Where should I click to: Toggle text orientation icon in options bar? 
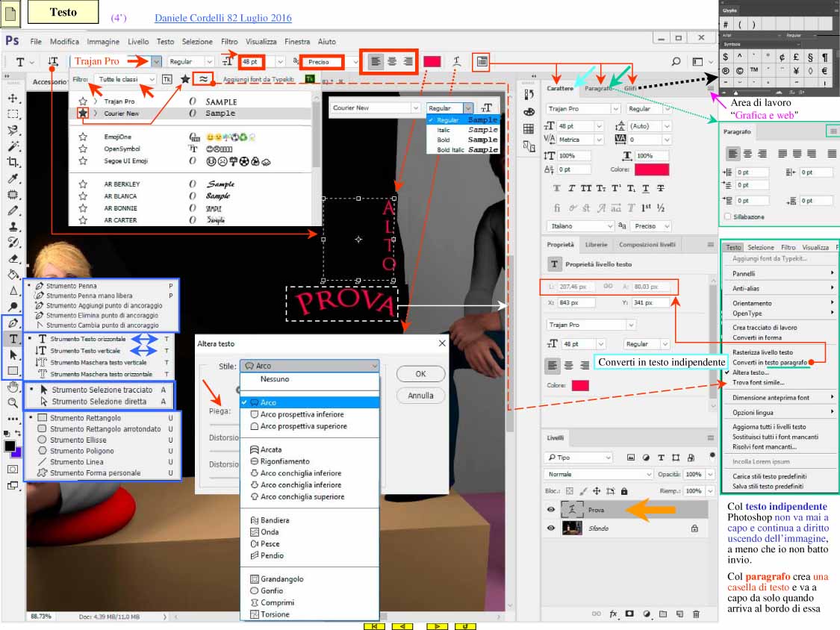point(53,62)
